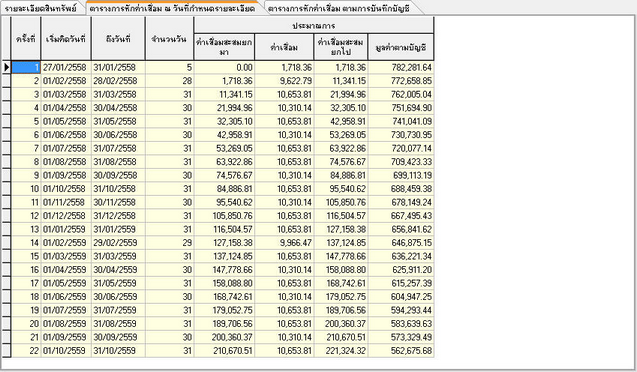Select book value 678,149.24
Screen dimensions: 637x372
click(x=401, y=202)
